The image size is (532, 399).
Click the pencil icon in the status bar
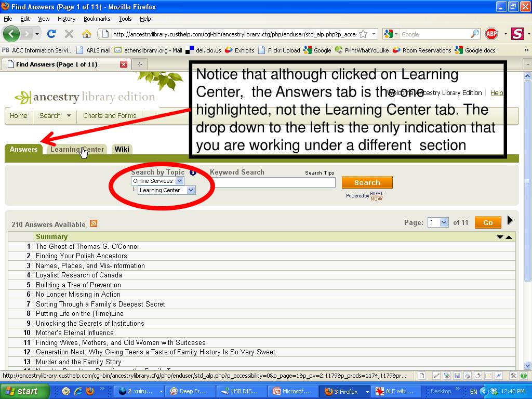[436, 376]
